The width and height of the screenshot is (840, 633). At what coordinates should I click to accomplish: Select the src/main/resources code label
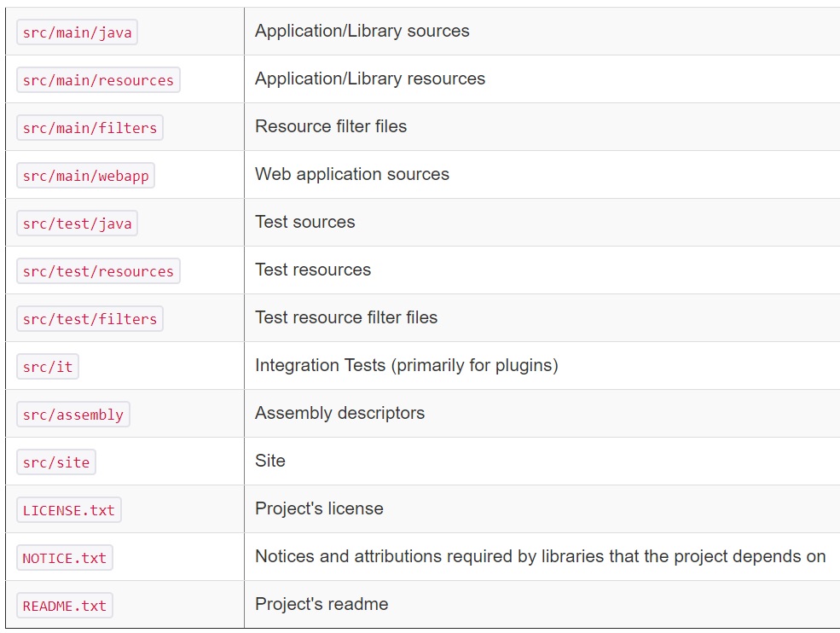[98, 80]
